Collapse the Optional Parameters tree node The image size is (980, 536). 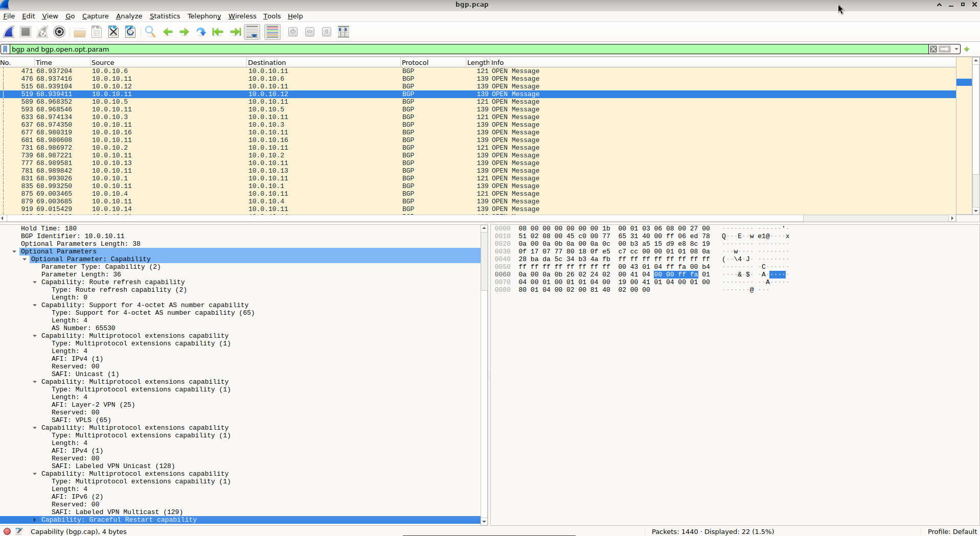(x=14, y=251)
